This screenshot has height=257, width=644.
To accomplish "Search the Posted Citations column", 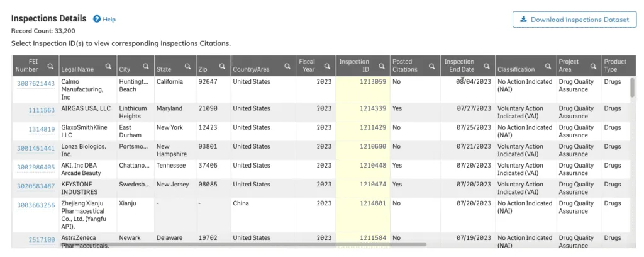I will (431, 66).
